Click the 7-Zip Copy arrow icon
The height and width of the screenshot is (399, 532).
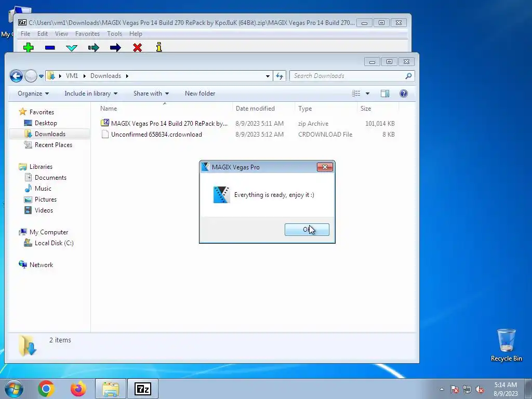[x=94, y=47]
